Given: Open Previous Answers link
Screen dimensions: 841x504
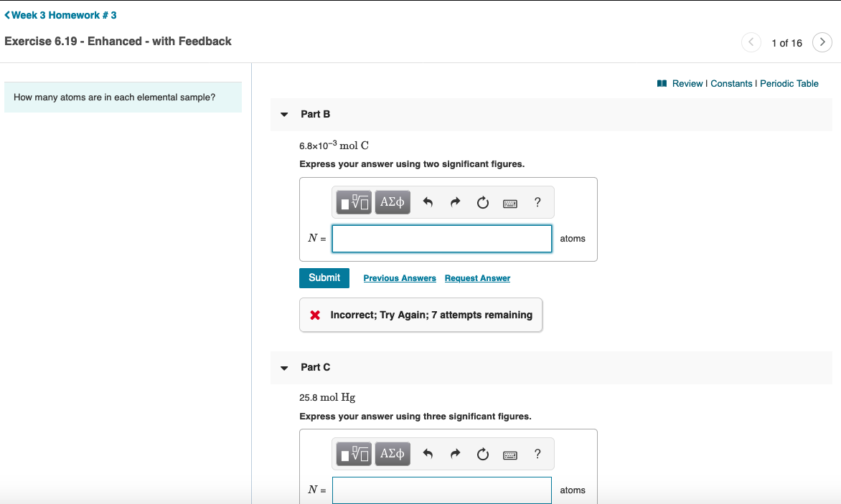Looking at the screenshot, I should (x=400, y=278).
